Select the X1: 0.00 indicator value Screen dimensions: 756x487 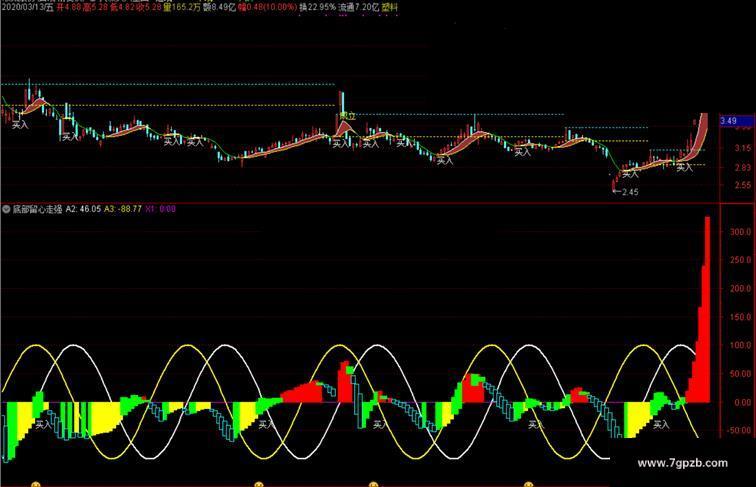click(x=161, y=209)
